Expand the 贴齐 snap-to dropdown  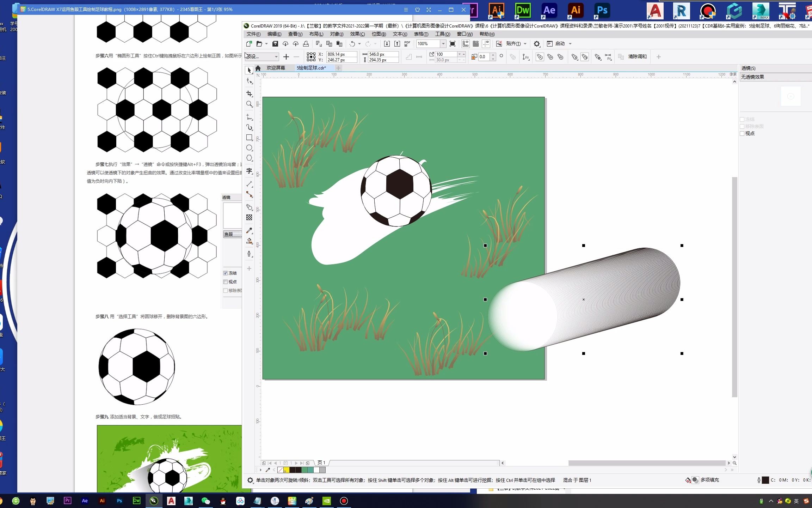pyautogui.click(x=525, y=44)
